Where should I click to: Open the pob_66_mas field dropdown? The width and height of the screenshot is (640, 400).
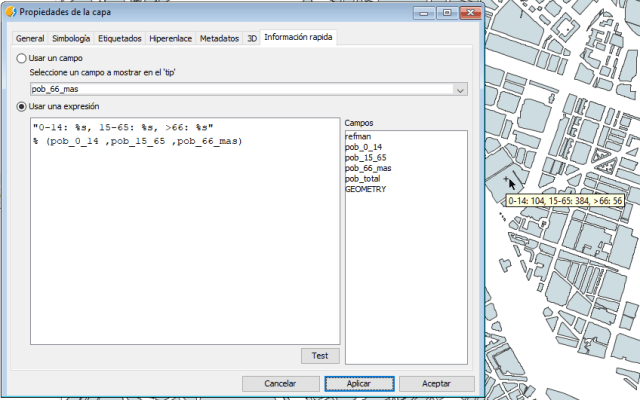pos(460,90)
